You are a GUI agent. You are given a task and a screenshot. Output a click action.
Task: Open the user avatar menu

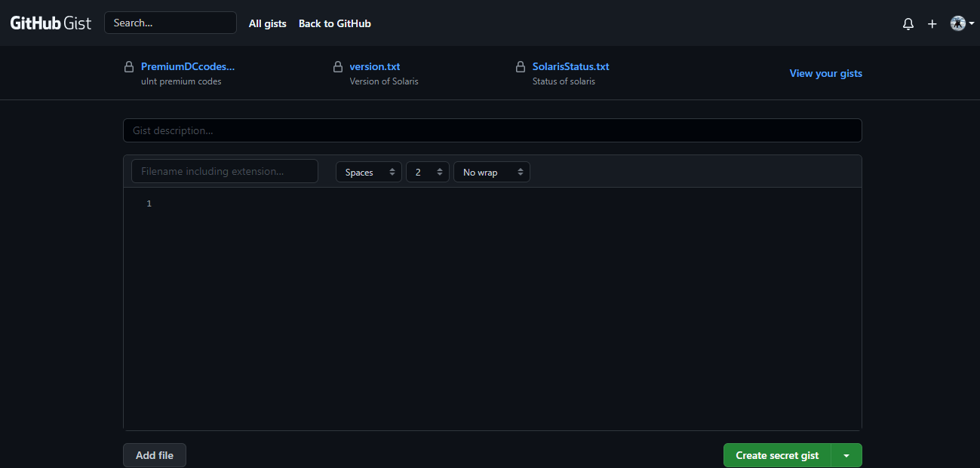pos(962,23)
